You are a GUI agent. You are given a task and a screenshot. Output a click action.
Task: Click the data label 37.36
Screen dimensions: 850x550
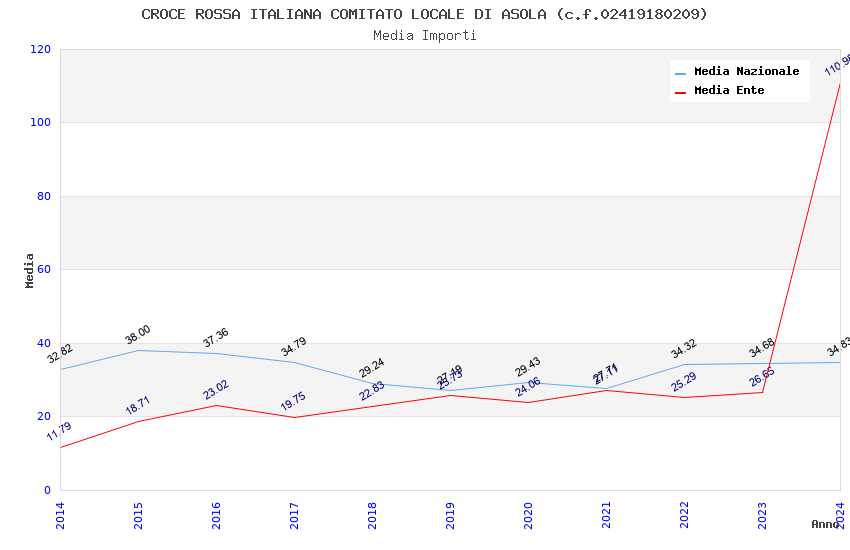[216, 338]
